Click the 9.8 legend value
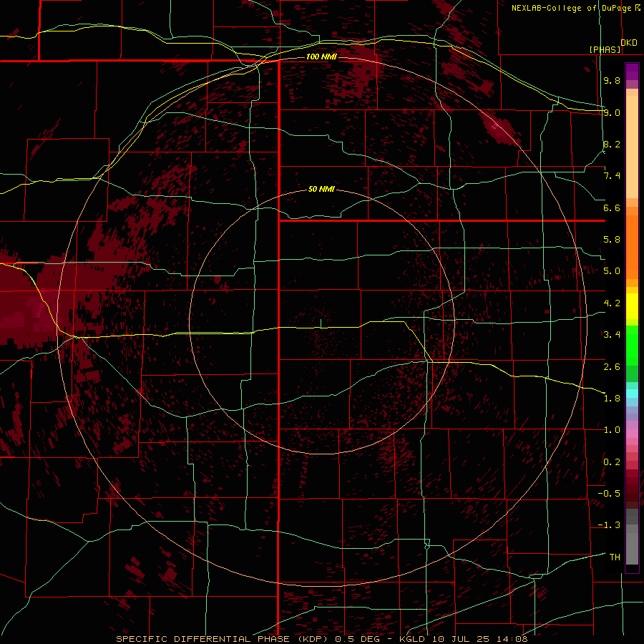 click(x=612, y=80)
